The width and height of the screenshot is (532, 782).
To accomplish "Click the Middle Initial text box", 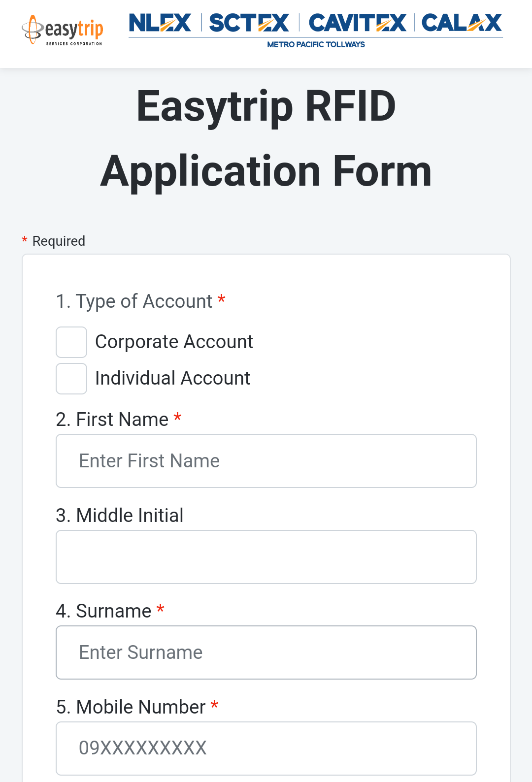I will point(266,557).
